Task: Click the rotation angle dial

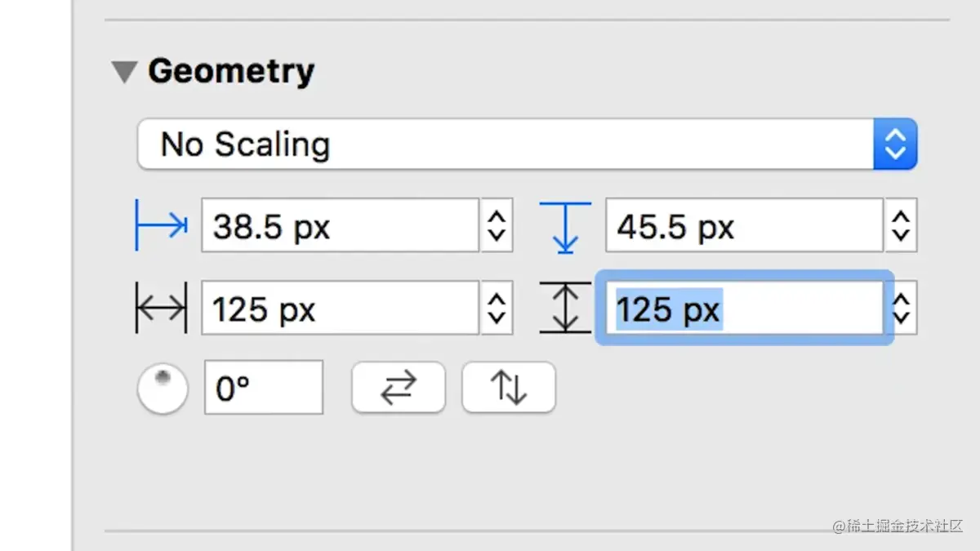Action: [163, 389]
